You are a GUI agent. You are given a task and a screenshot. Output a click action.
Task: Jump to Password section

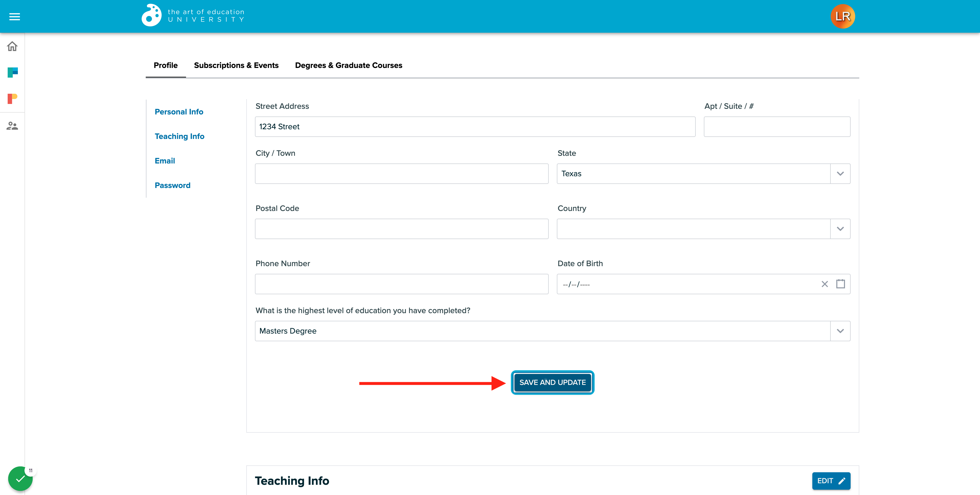click(172, 185)
